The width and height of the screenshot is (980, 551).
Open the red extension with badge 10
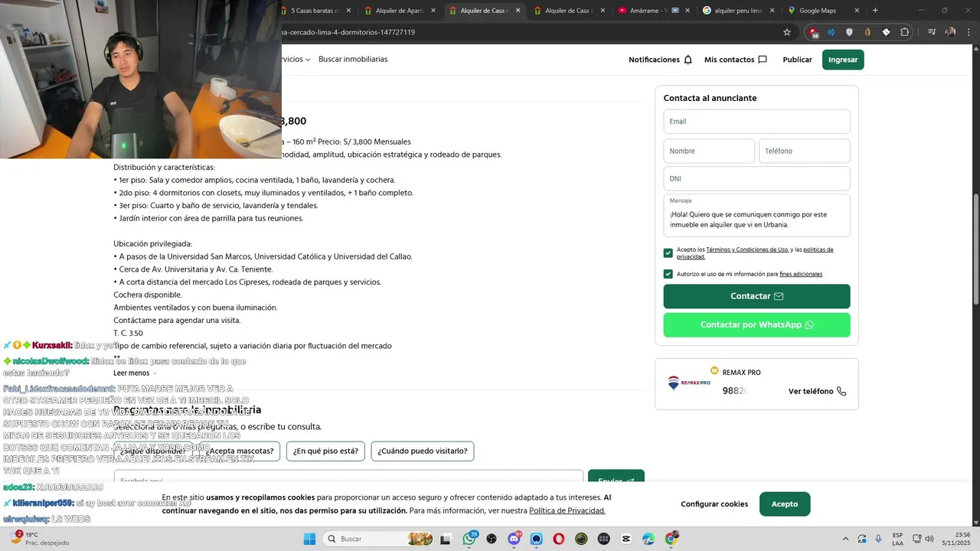pyautogui.click(x=813, y=32)
